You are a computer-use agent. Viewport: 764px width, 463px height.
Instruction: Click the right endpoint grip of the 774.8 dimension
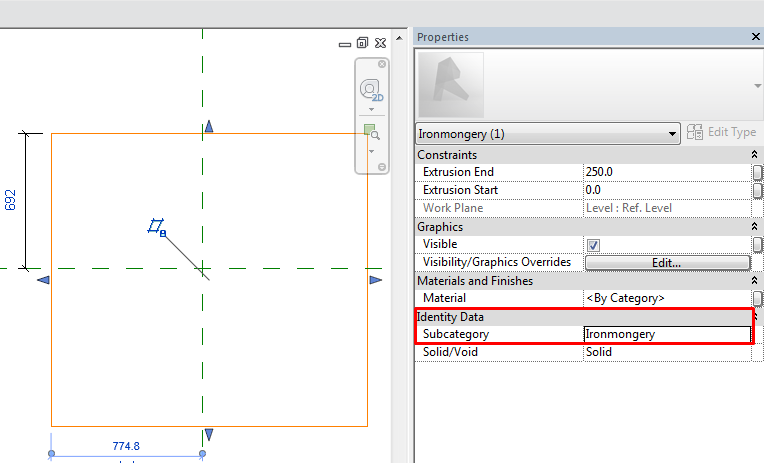pos(202,454)
